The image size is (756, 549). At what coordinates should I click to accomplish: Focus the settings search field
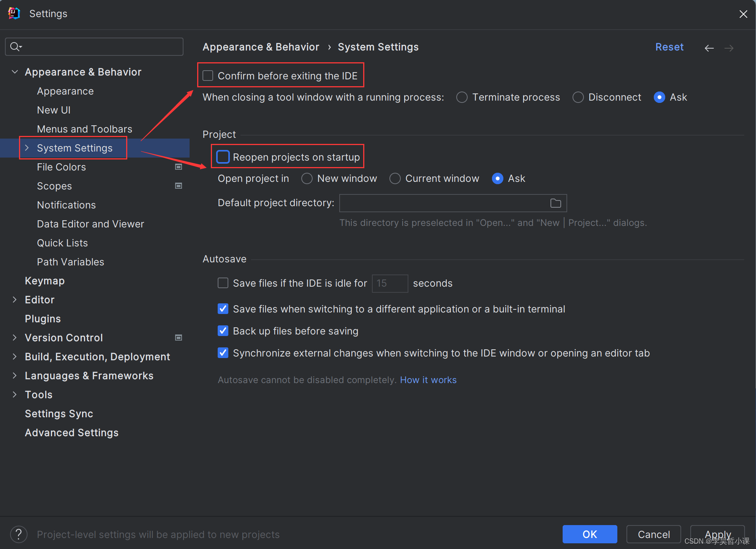(94, 47)
